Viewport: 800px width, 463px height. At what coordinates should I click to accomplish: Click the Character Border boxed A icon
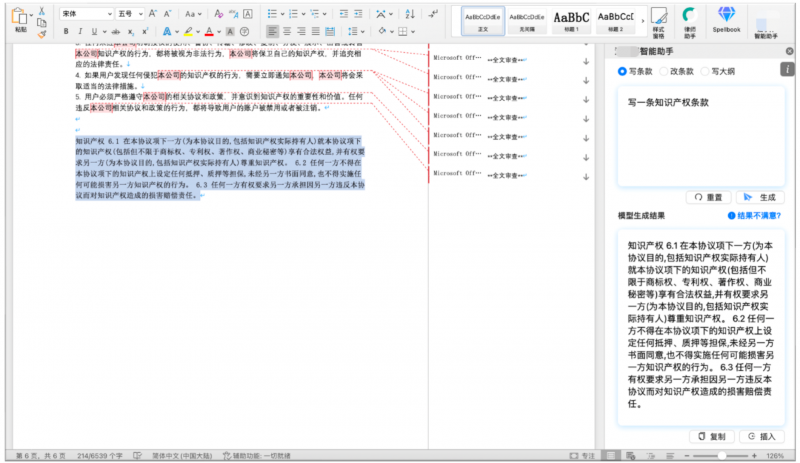point(247,14)
